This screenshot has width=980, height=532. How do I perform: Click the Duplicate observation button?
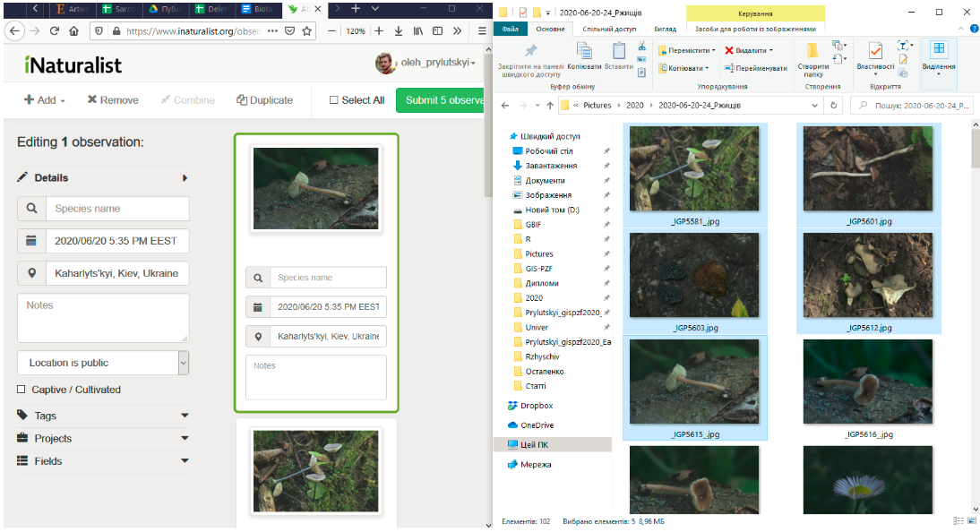264,100
